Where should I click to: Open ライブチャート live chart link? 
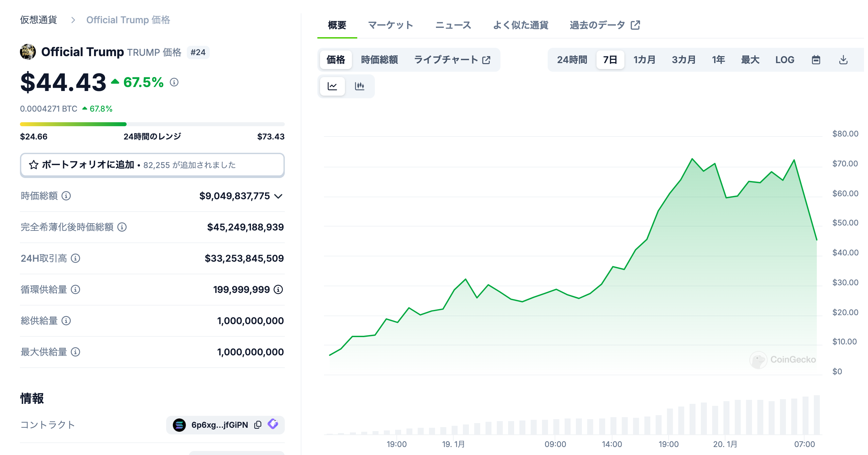point(452,60)
